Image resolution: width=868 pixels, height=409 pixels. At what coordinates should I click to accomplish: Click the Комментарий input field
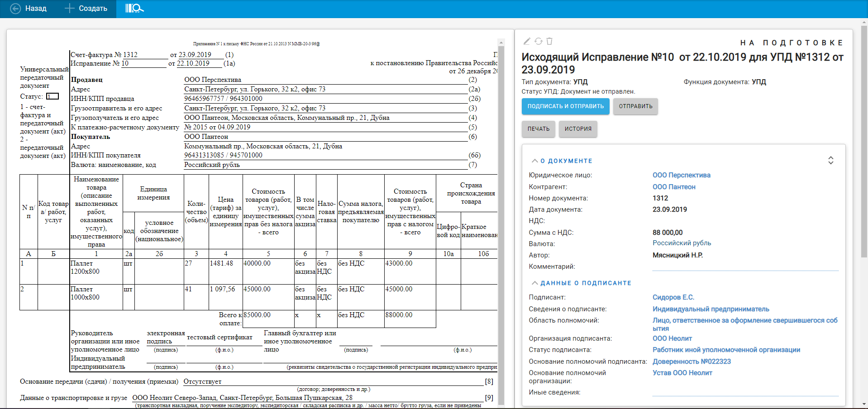pyautogui.click(x=745, y=266)
